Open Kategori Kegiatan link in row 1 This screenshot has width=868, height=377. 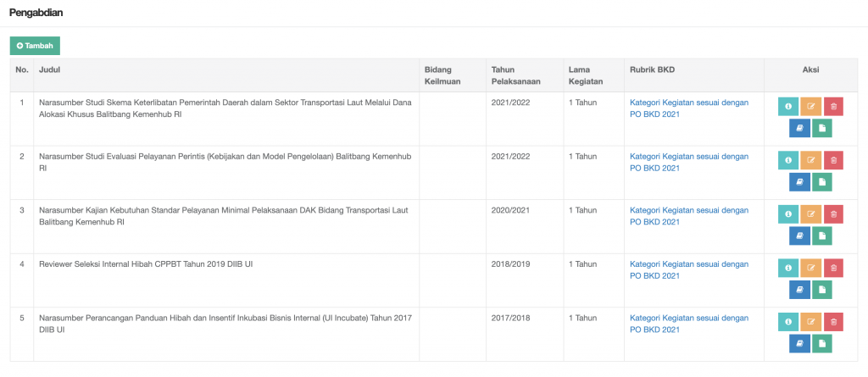(x=689, y=108)
